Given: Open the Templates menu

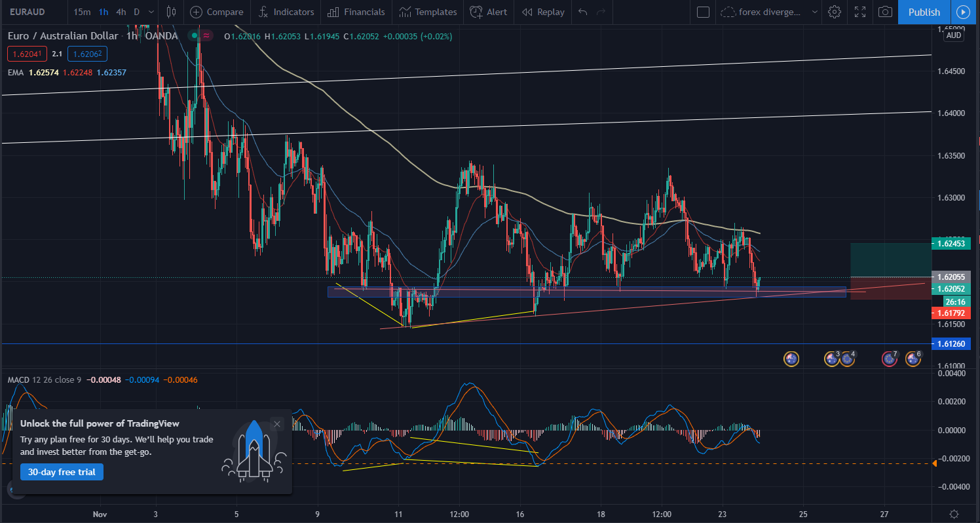Looking at the screenshot, I should click(x=428, y=12).
